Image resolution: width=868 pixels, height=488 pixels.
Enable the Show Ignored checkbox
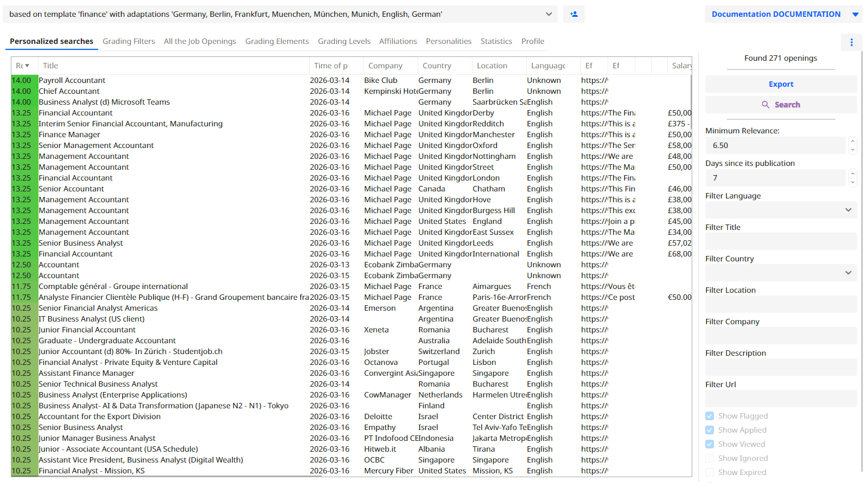click(710, 458)
